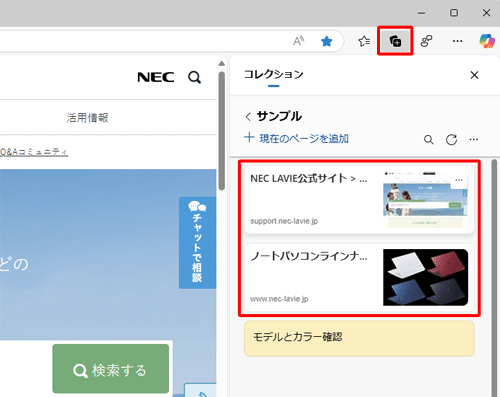Open the ノートパソコンラインナ... collection card
The width and height of the screenshot is (500, 397).
tap(359, 277)
